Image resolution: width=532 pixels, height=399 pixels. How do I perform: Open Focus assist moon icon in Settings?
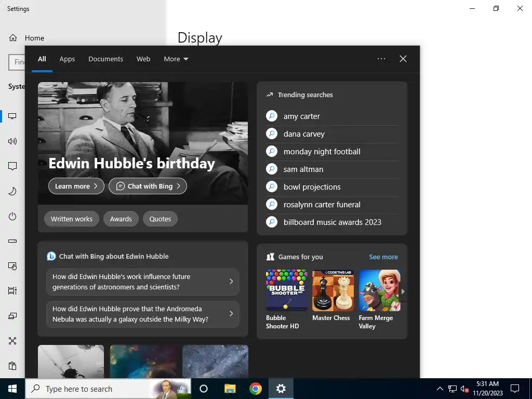(x=12, y=191)
